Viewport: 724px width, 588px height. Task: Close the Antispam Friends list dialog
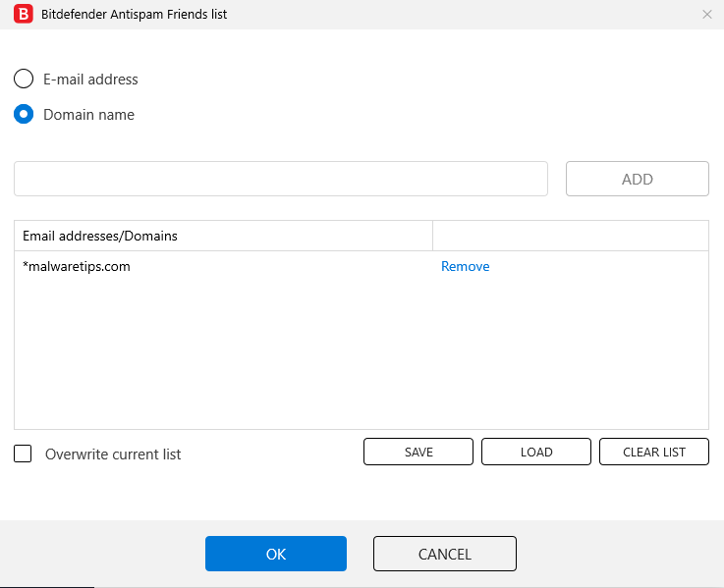point(707,15)
